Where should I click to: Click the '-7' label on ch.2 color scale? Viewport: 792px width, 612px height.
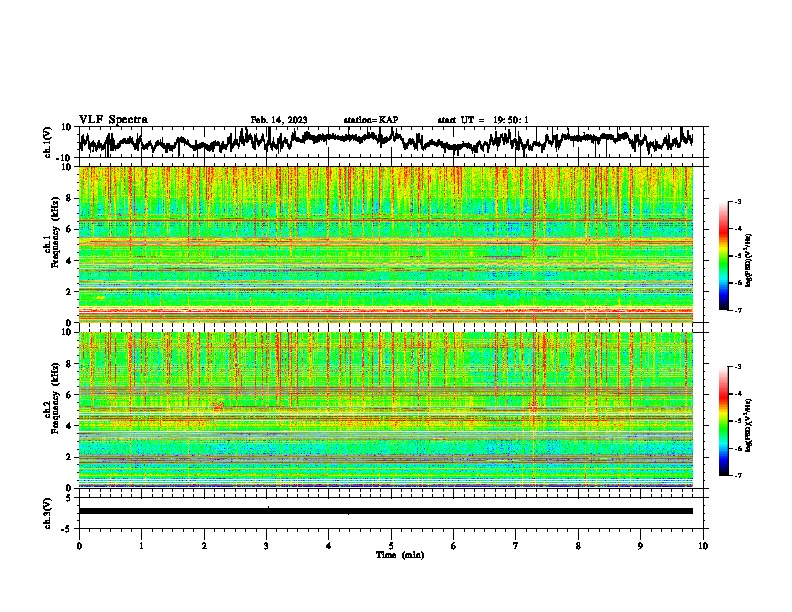coord(737,475)
